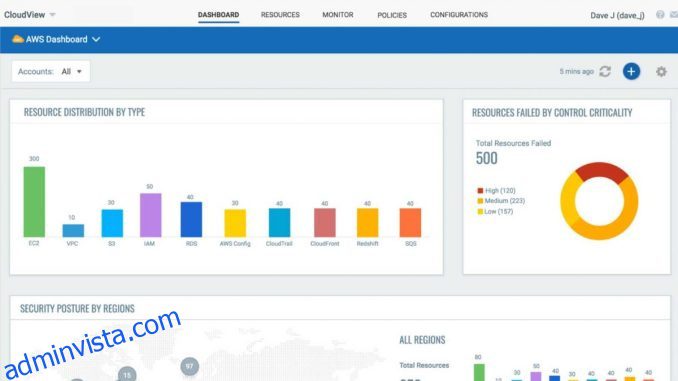678x381 pixels.
Task: Click the orange SQS bar
Action: (x=410, y=223)
